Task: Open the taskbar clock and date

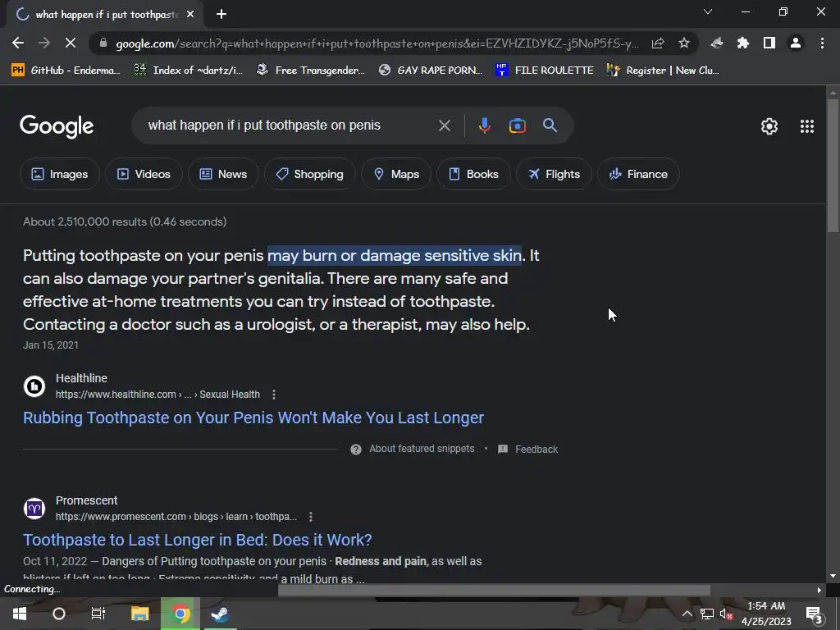Action: click(766, 614)
